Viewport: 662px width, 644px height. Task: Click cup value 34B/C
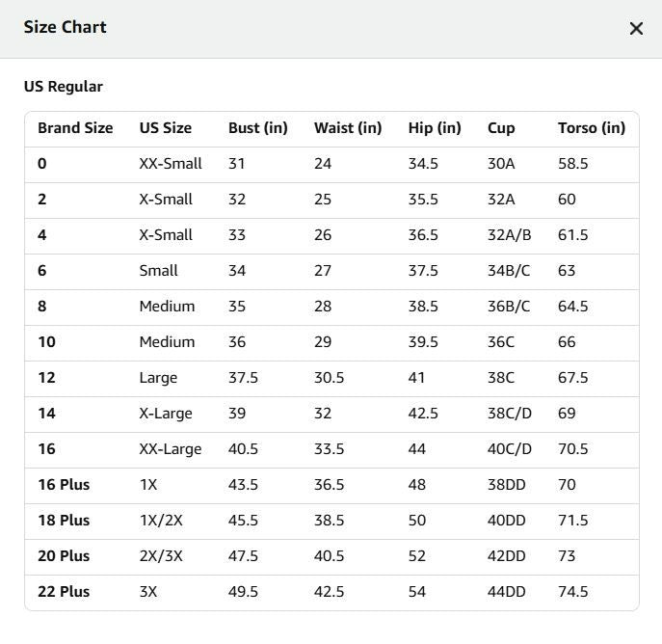point(509,271)
